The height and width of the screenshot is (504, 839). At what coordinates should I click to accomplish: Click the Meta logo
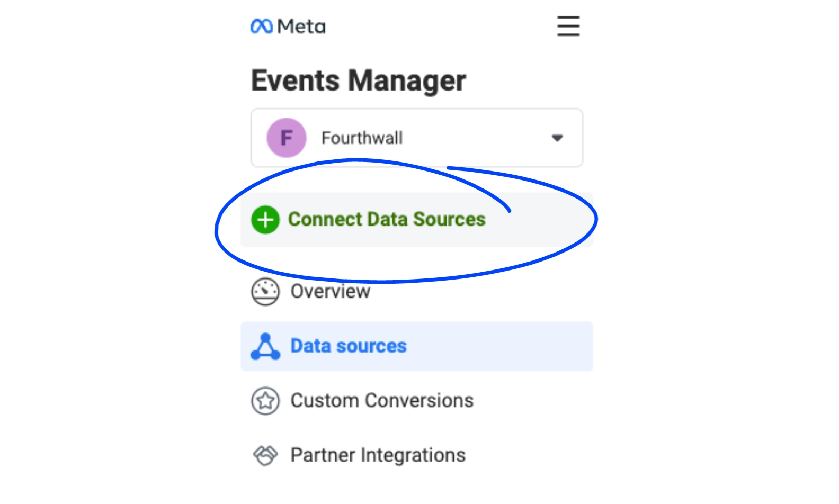point(288,26)
